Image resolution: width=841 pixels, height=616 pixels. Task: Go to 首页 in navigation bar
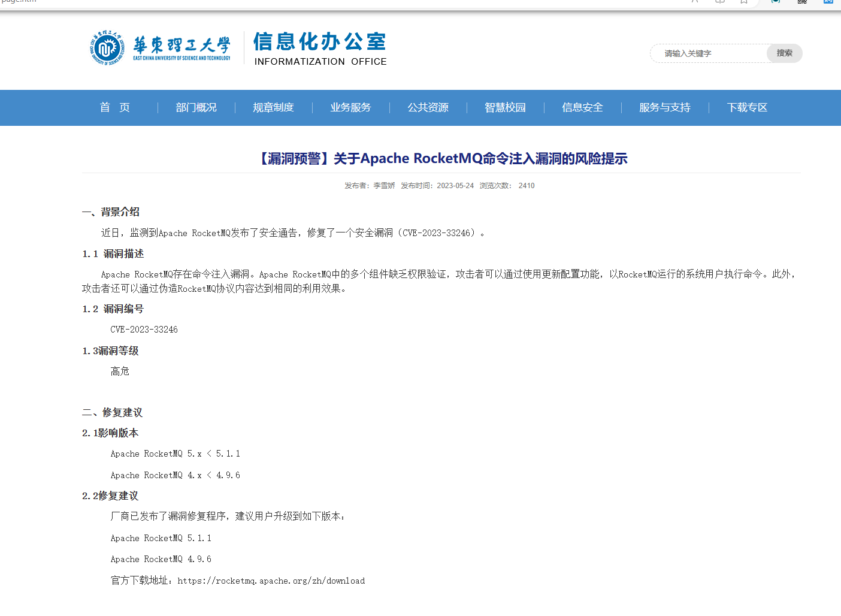click(115, 107)
